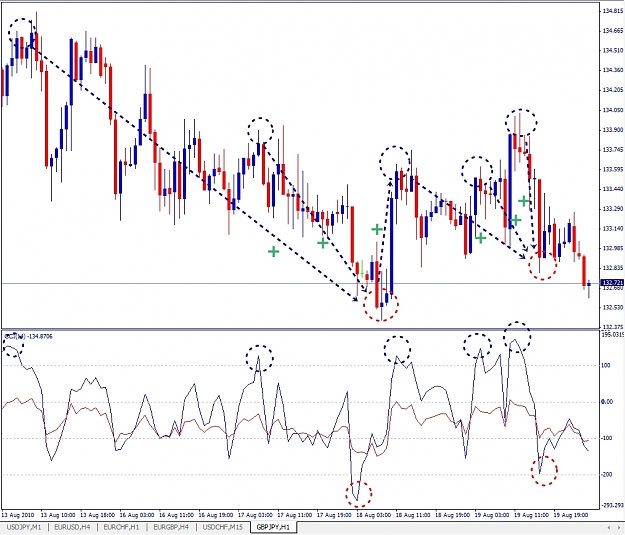The height and width of the screenshot is (535, 625).
Task: Click the 19 Aug 19:00 time axis label
Action: [x=571, y=515]
